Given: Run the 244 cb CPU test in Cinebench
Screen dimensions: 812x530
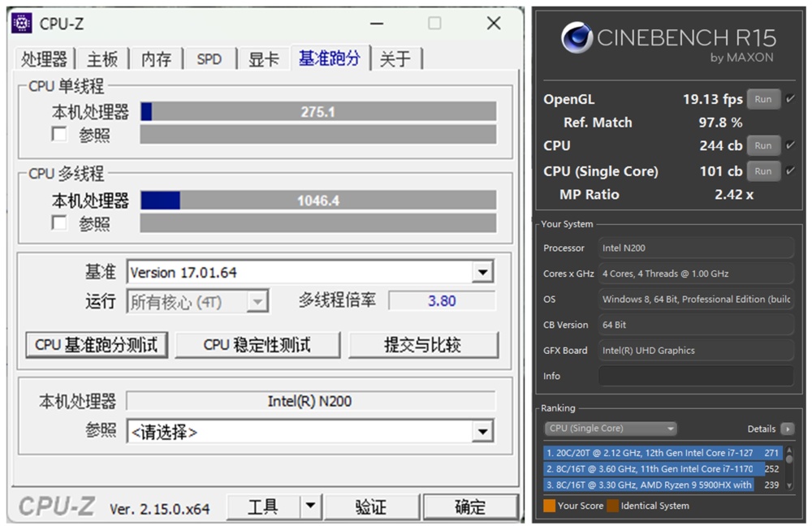Looking at the screenshot, I should [763, 145].
